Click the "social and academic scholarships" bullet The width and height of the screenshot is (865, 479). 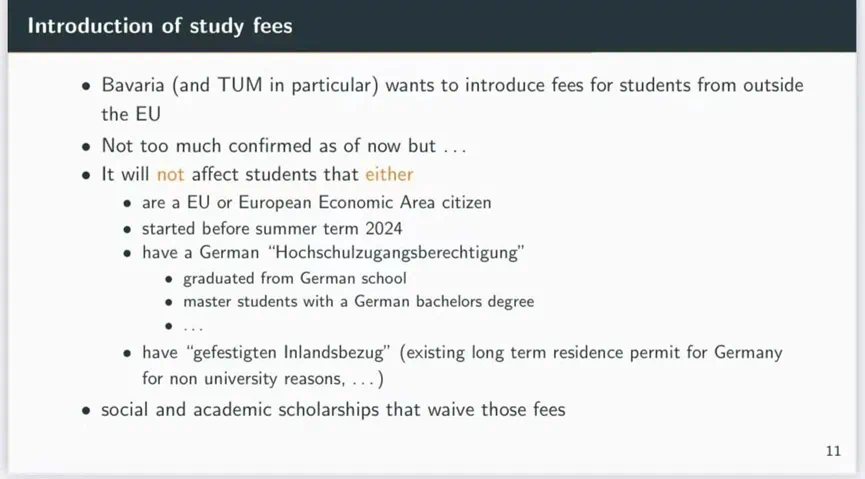(x=333, y=409)
